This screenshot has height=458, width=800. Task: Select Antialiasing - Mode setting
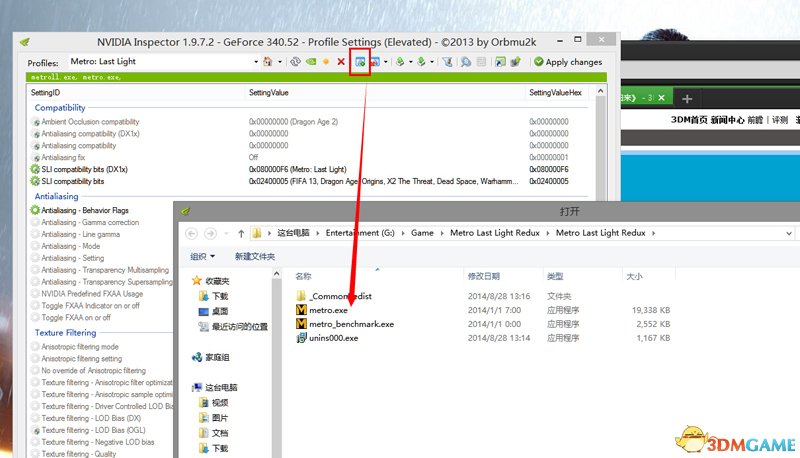click(70, 246)
